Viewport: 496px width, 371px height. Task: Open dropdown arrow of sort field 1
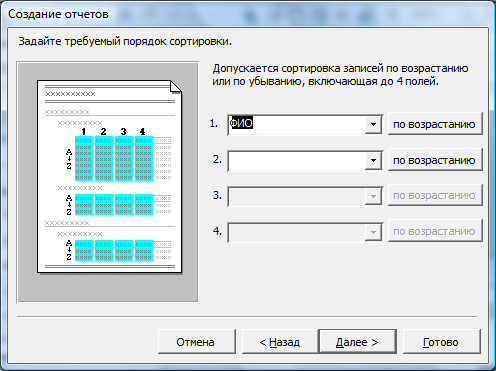pos(373,124)
